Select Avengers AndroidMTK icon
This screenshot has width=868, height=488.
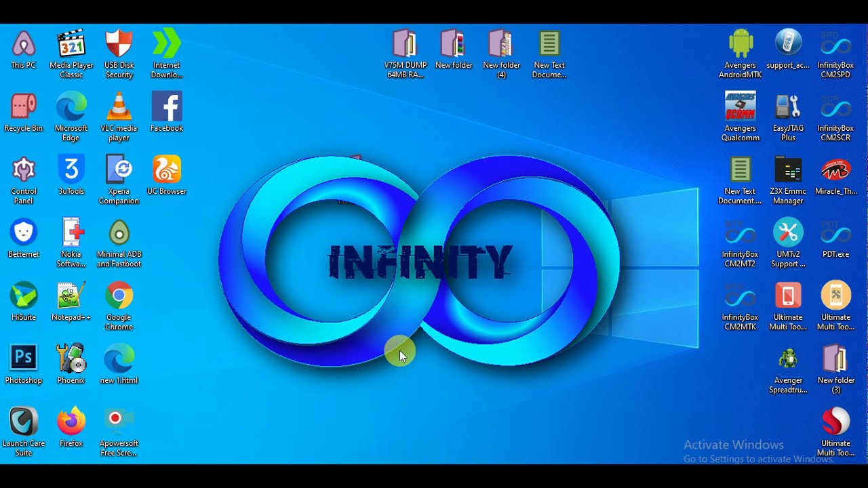point(741,54)
